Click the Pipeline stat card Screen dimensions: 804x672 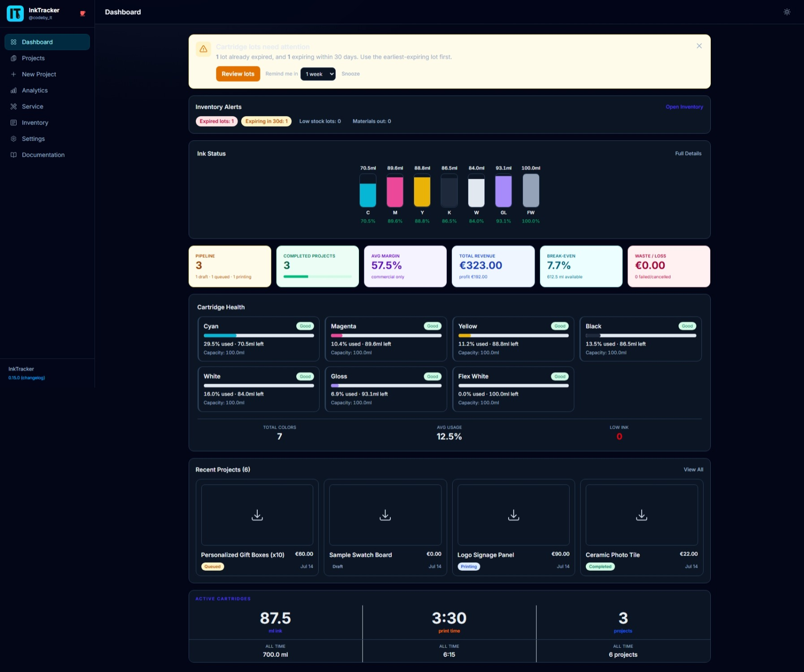coord(230,266)
